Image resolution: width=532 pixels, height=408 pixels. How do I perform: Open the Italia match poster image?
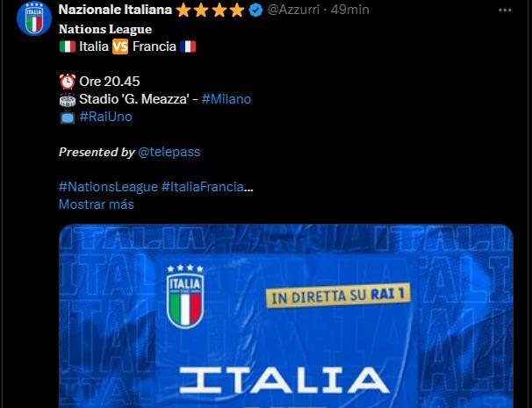pos(286,316)
